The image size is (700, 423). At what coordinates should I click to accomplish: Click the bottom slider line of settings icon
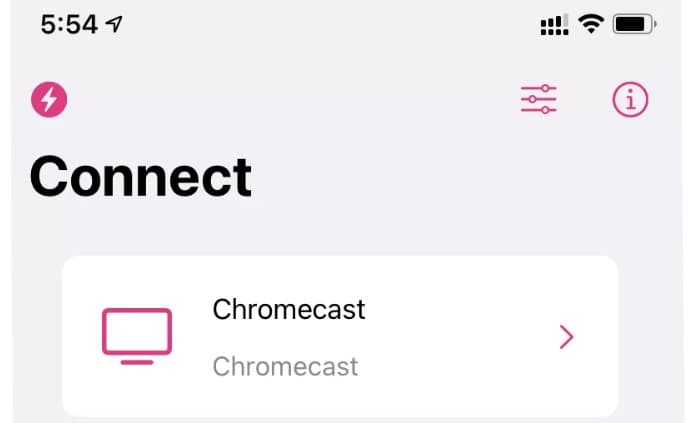[x=538, y=110]
